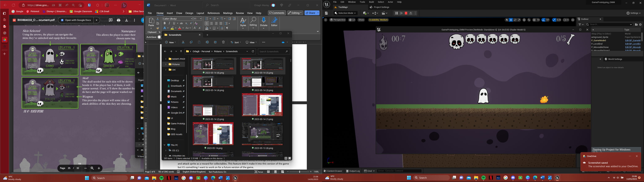Open the Sort dropdown in Explorer
Screen dimensions: 644x182
[x=236, y=42]
